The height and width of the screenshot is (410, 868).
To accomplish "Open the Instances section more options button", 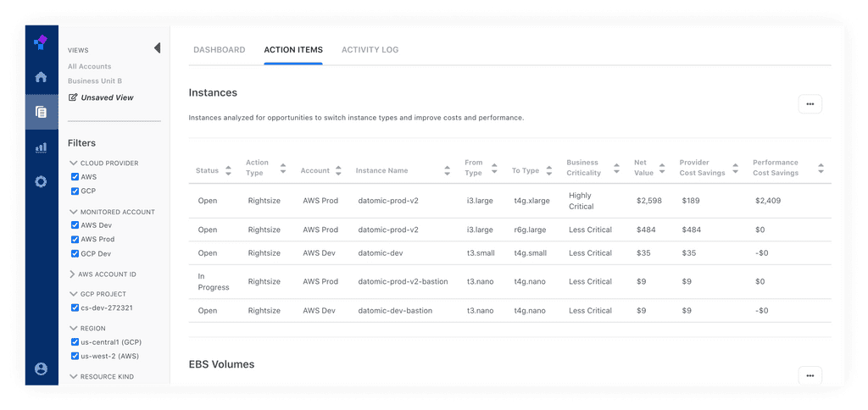I will (x=810, y=104).
